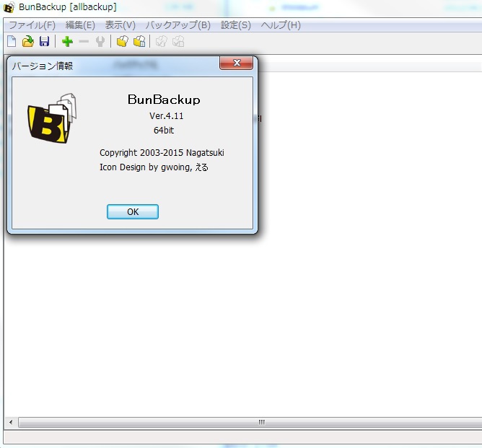Click the grayed minus remove icon

84,41
